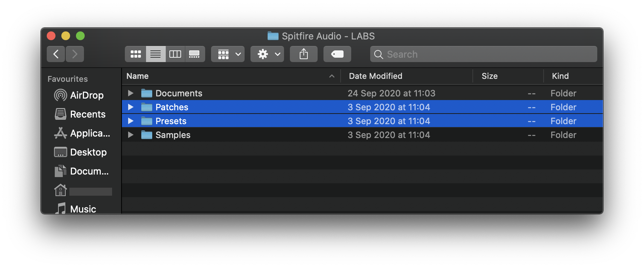Open Desktop in the sidebar
The width and height of the screenshot is (644, 268).
click(x=80, y=152)
